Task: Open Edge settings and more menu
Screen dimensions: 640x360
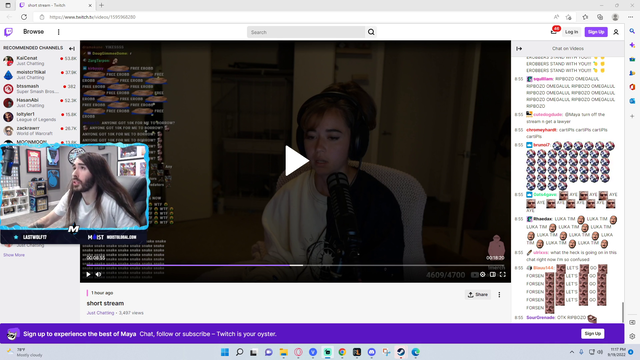Action: point(630,17)
